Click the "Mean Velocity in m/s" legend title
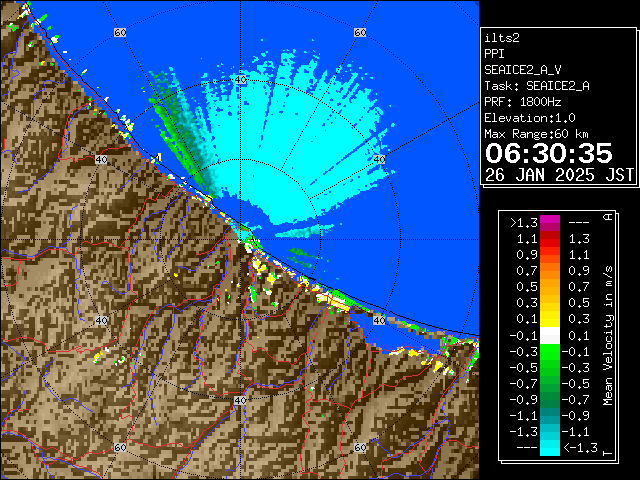Image resolution: width=640 pixels, height=480 pixels. click(608, 336)
